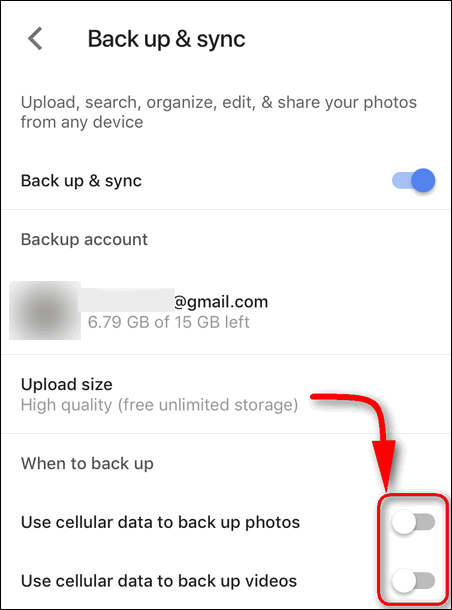Click the Back up & sync page title

tap(166, 39)
